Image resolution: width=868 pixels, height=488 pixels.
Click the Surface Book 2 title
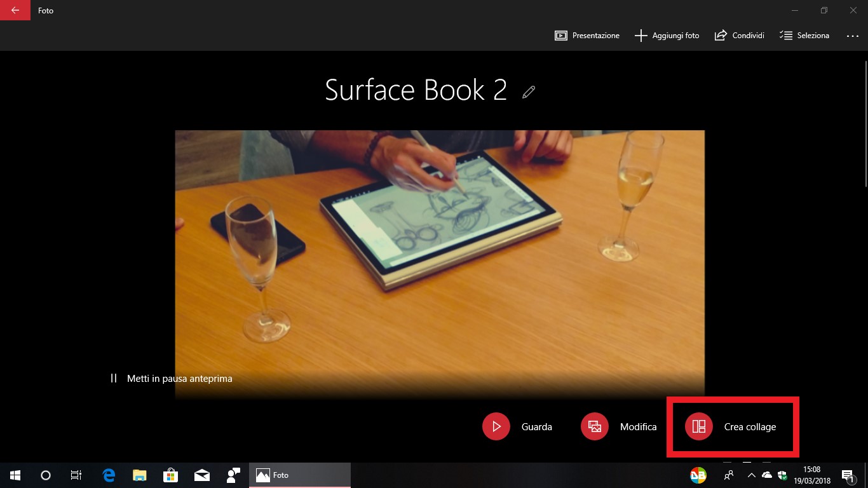click(416, 90)
